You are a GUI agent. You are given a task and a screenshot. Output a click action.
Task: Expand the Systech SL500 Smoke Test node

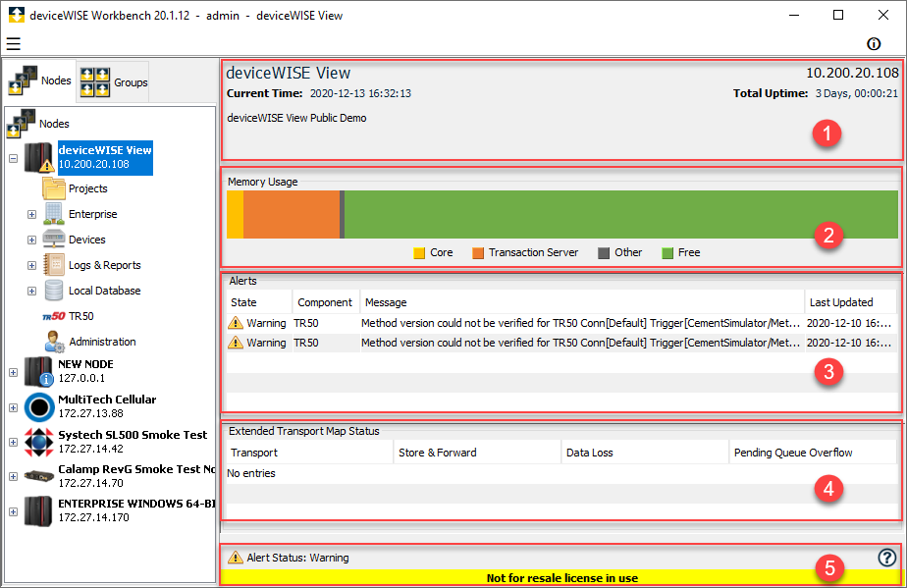coord(14,442)
